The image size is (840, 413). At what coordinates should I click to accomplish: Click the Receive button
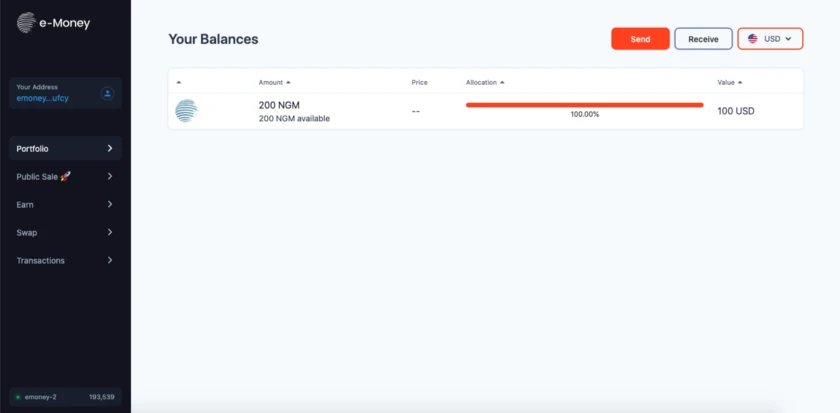coord(703,39)
